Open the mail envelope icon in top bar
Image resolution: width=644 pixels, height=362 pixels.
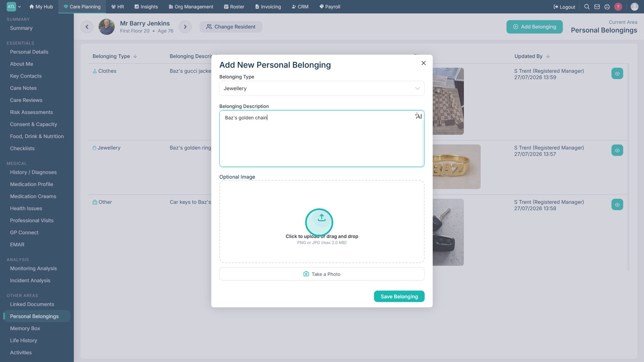pyautogui.click(x=597, y=7)
